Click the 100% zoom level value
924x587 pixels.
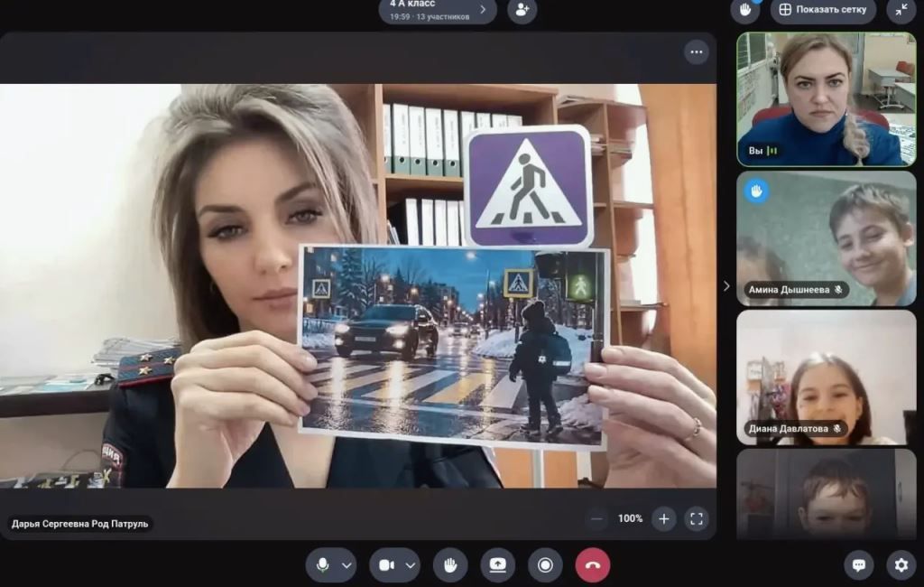(x=630, y=519)
